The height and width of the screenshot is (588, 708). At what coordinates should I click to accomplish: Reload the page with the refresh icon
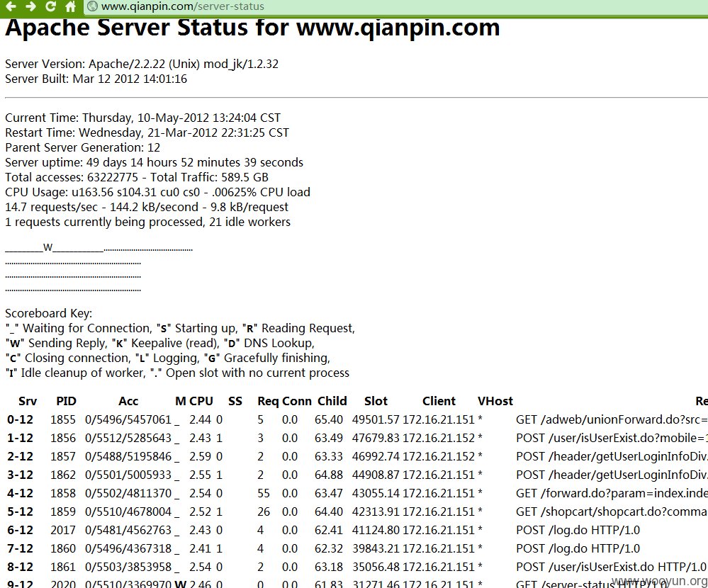point(50,6)
